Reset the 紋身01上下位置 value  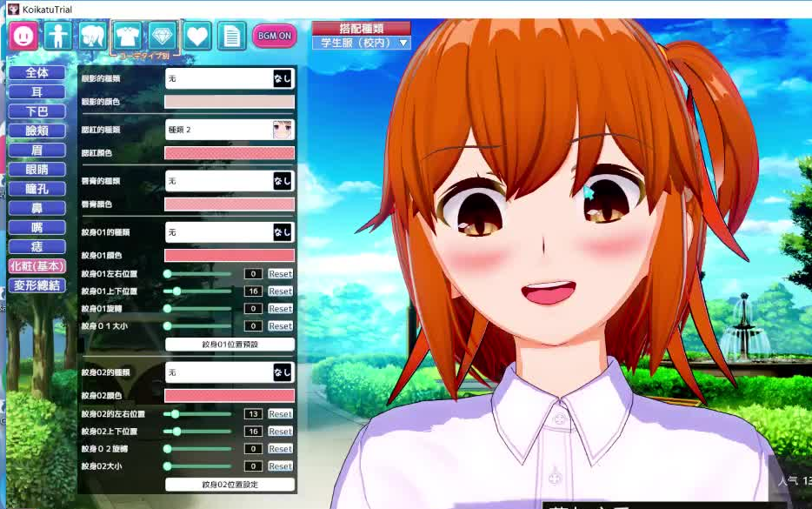(280, 291)
